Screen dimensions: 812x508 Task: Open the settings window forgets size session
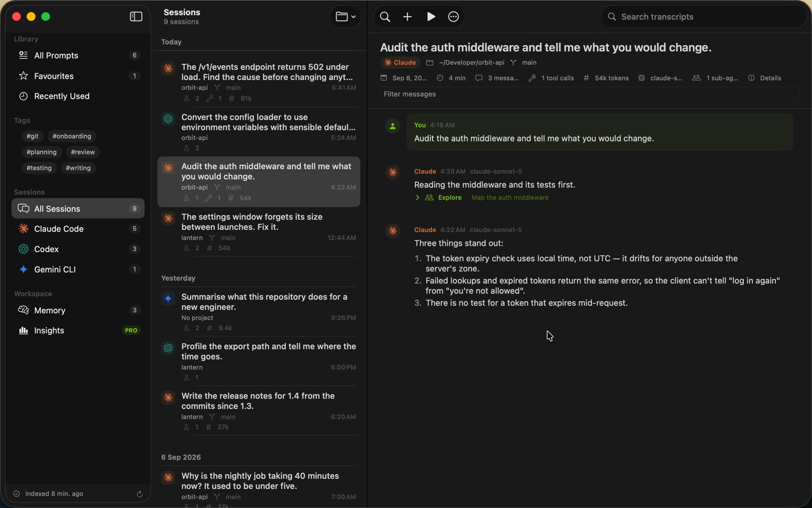[x=259, y=232]
